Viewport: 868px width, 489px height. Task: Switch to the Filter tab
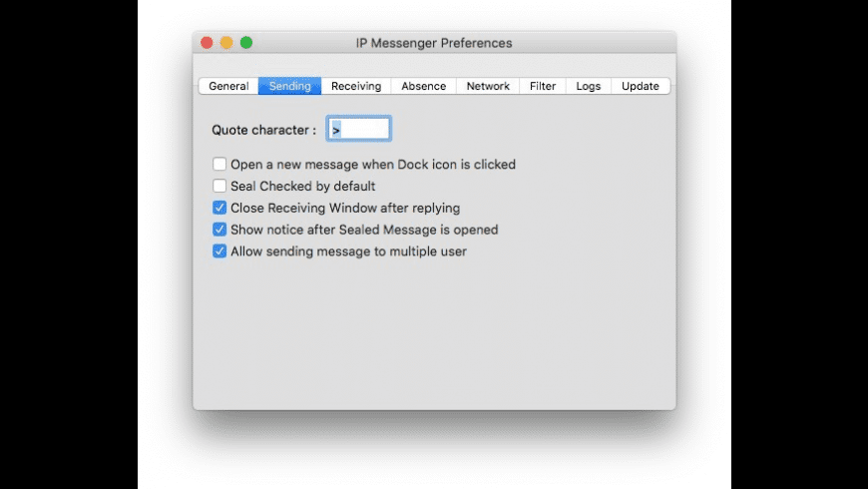(x=543, y=86)
